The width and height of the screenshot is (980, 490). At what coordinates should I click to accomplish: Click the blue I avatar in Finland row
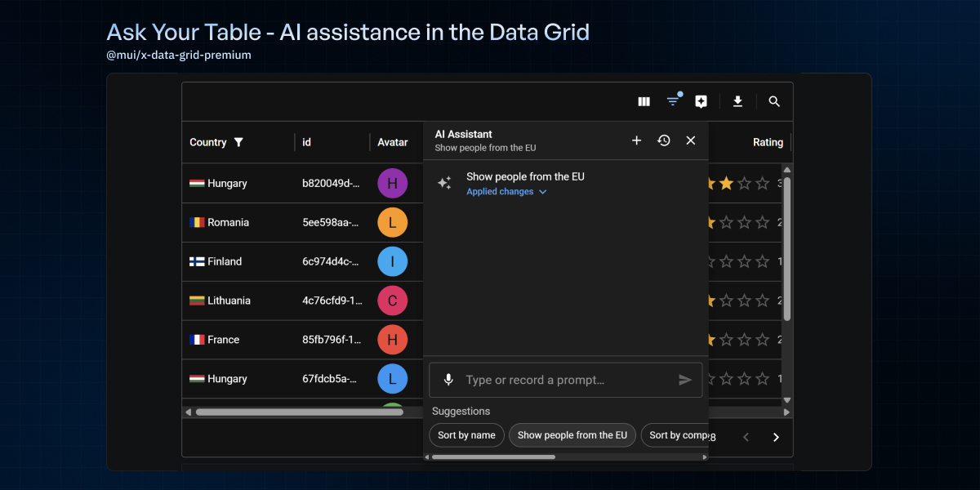tap(392, 261)
